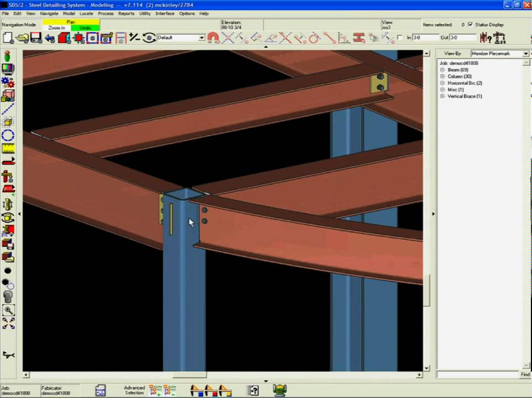Image resolution: width=532 pixels, height=398 pixels.
Task: Expand the Misc (1) tree node
Action: [442, 90]
